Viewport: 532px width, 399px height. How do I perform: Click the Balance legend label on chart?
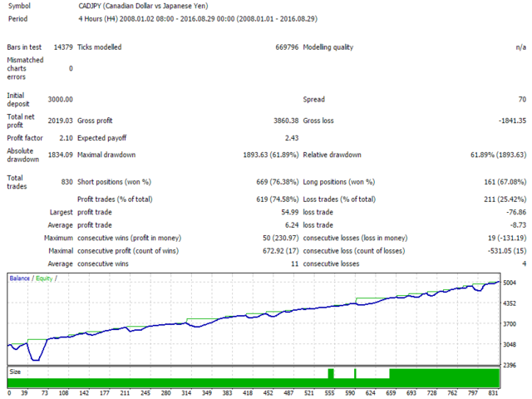19,278
